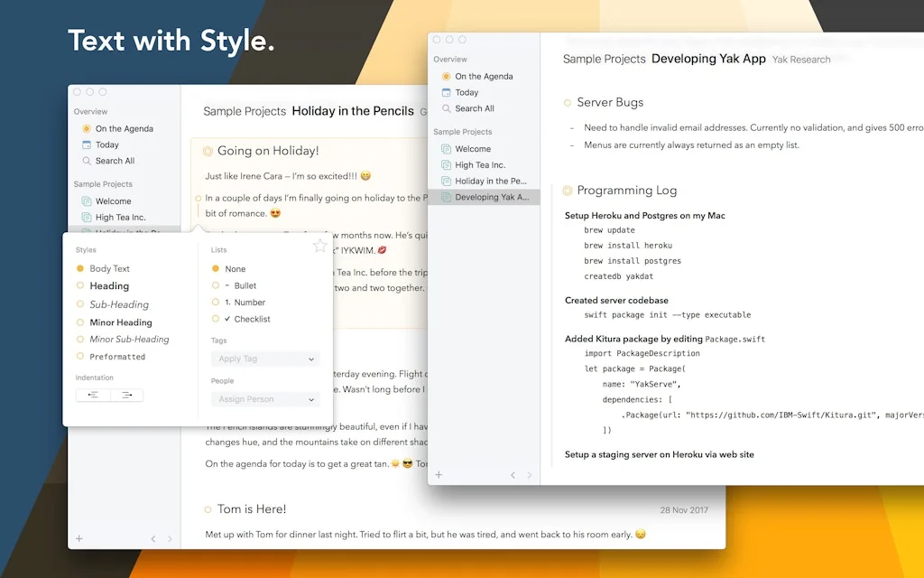Open the Assign Person dropdown

click(x=266, y=399)
